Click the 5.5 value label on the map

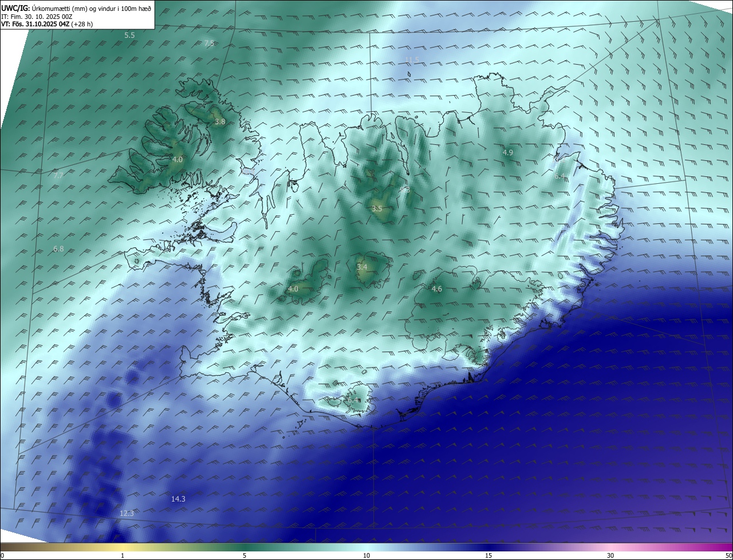click(x=129, y=36)
